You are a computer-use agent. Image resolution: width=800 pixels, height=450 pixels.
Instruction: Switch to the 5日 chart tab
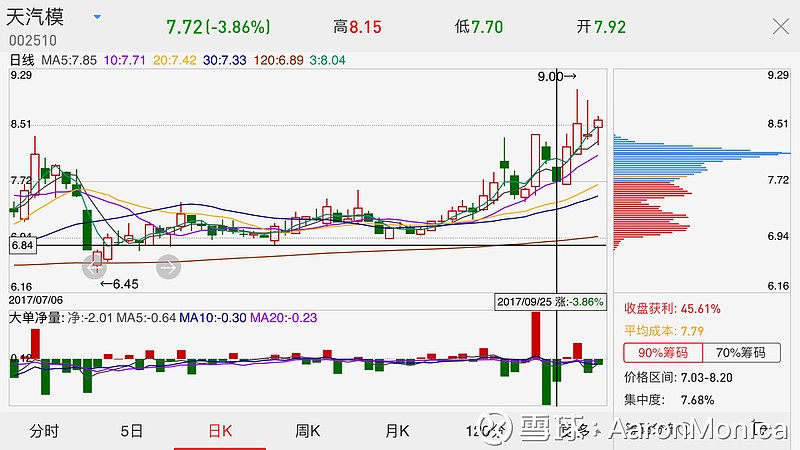pyautogui.click(x=131, y=431)
